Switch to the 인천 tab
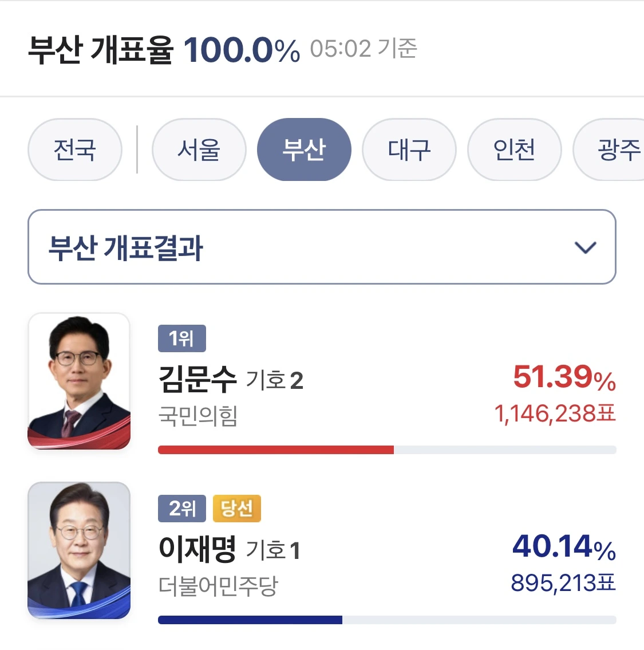644x650 pixels. (514, 150)
